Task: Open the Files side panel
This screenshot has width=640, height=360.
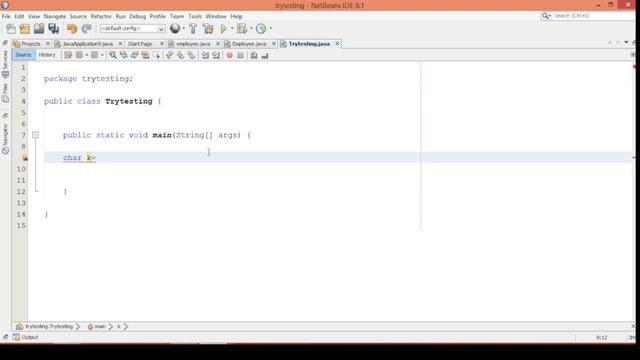Action: pyautogui.click(x=5, y=93)
